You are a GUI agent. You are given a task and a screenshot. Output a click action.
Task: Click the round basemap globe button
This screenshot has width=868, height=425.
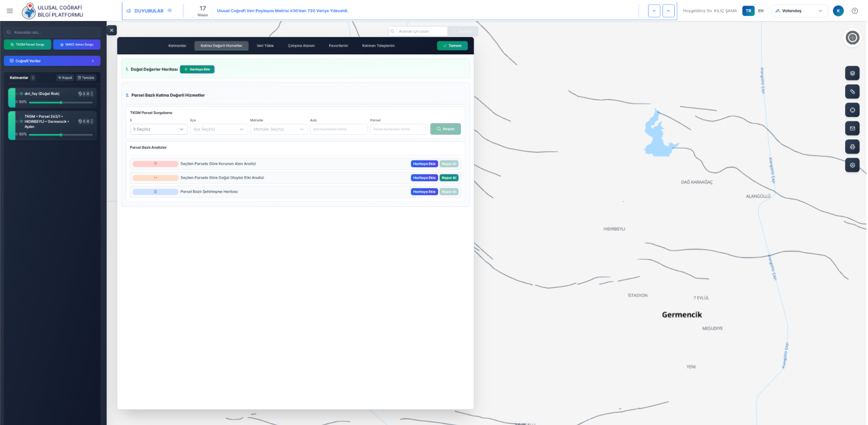[x=852, y=37]
